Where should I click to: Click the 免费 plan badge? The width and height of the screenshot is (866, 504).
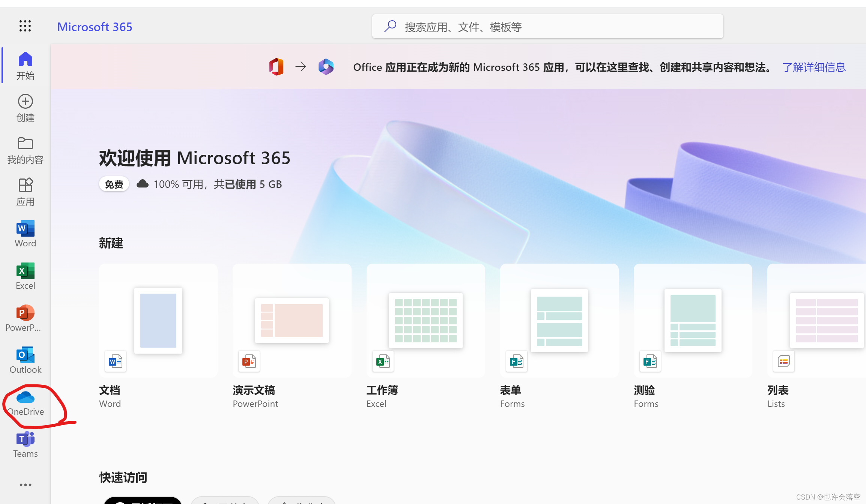point(114,184)
